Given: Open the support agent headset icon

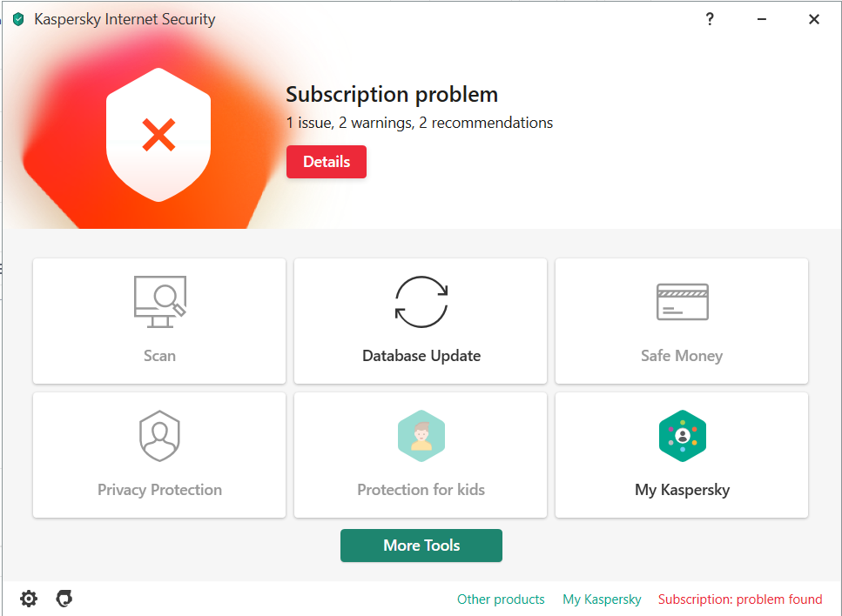Looking at the screenshot, I should pyautogui.click(x=64, y=599).
